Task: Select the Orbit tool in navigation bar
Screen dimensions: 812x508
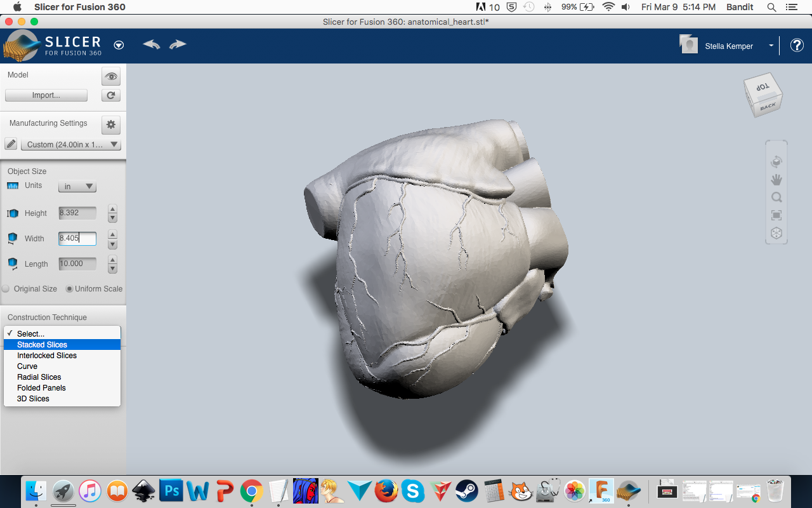Action: click(x=776, y=162)
